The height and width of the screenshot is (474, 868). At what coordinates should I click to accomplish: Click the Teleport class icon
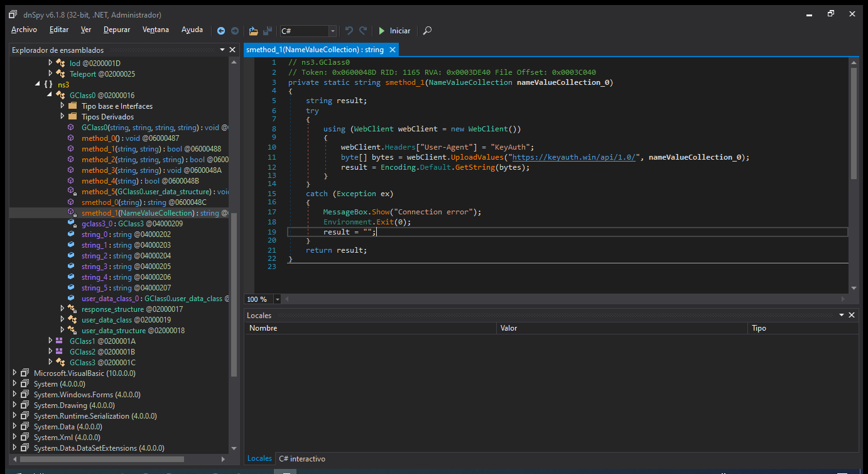tap(61, 74)
